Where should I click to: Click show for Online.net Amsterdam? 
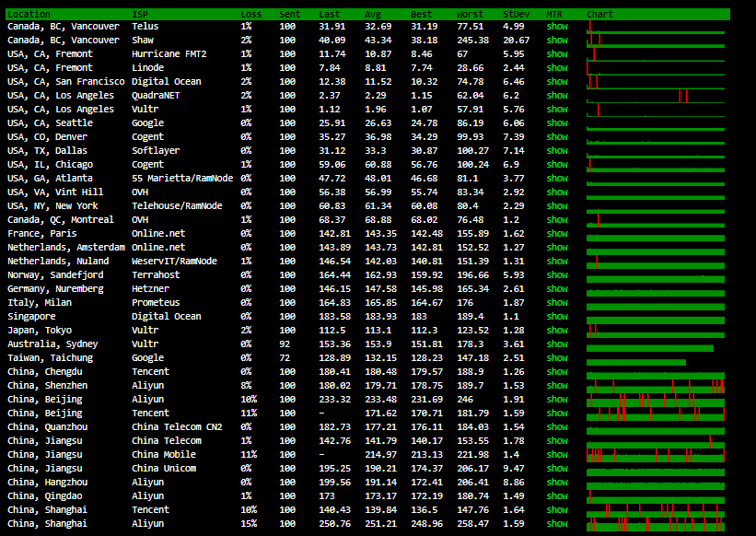[x=557, y=247]
